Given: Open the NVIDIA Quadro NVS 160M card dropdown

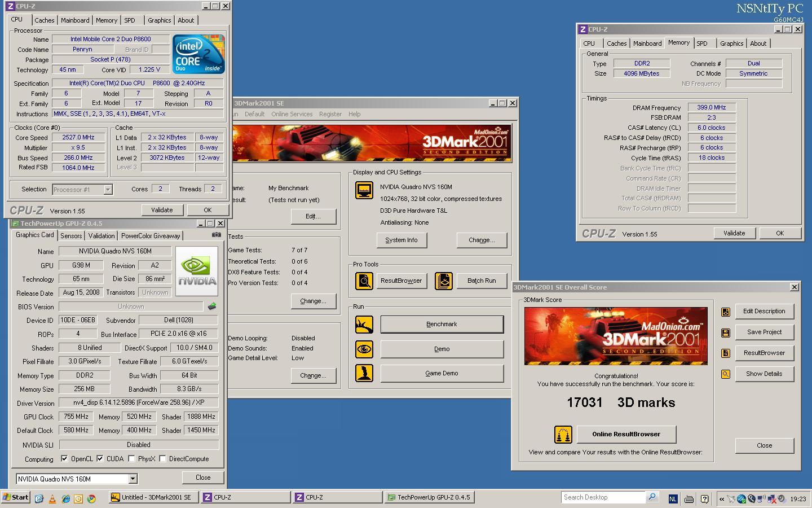Looking at the screenshot, I should (x=133, y=479).
